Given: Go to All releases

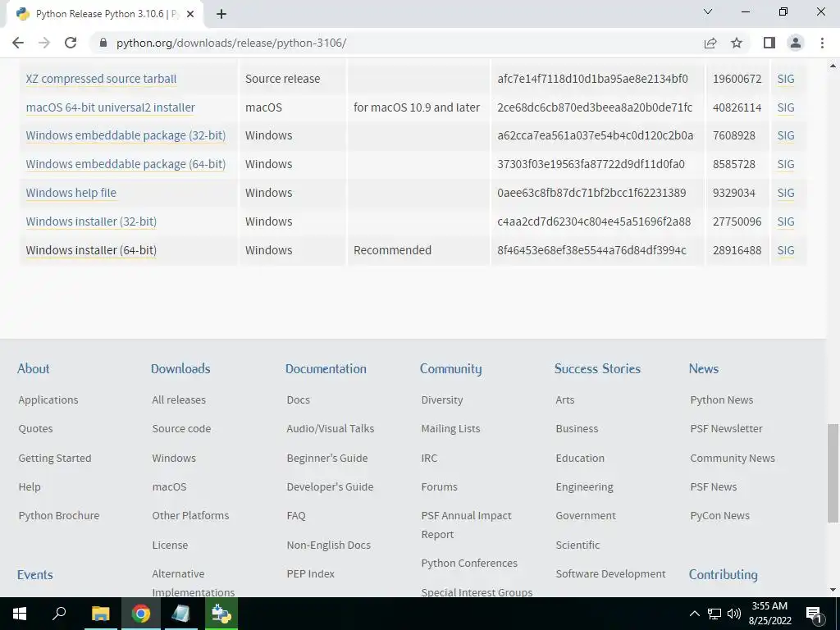Looking at the screenshot, I should pos(179,399).
